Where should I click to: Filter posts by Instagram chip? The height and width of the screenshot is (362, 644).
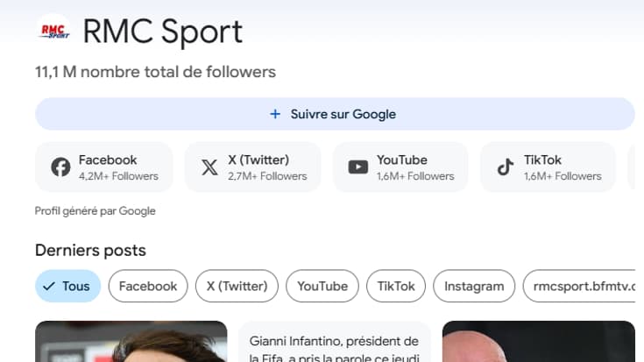pyautogui.click(x=474, y=286)
